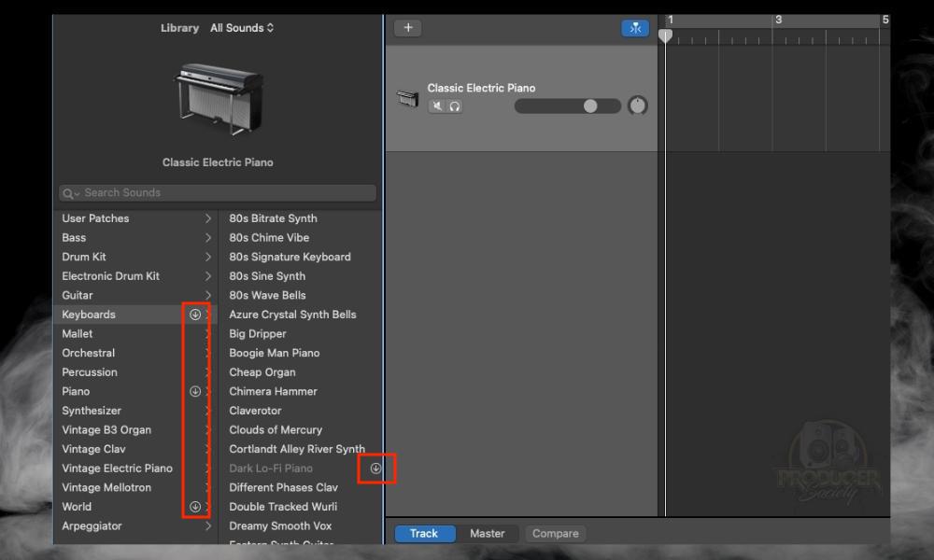The height and width of the screenshot is (560, 934).
Task: Click the Compare button
Action: click(x=555, y=533)
